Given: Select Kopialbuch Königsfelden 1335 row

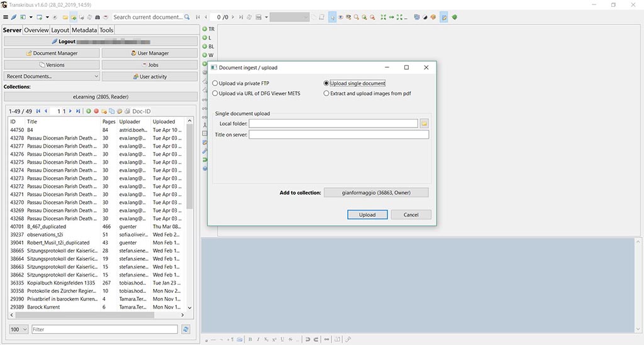Looking at the screenshot, I should coord(96,283).
